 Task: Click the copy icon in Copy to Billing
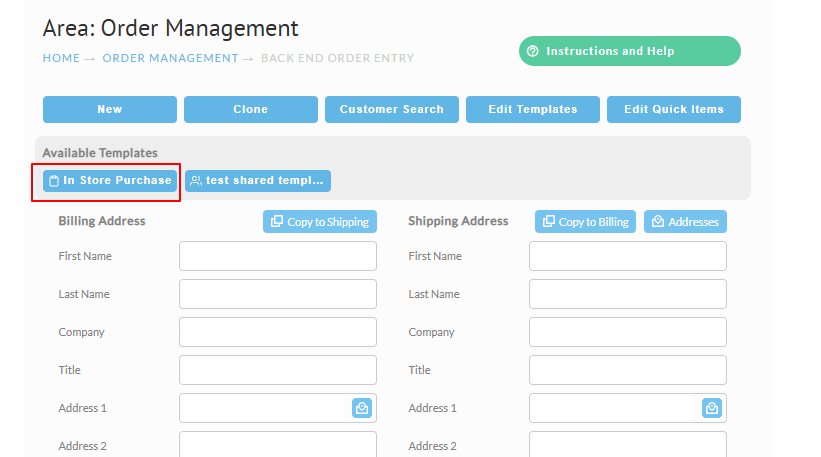[x=548, y=221]
